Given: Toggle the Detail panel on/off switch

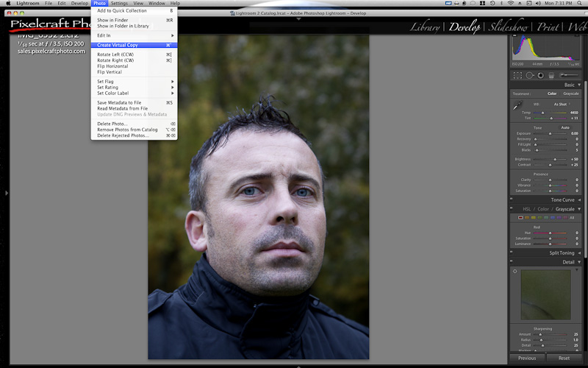Looking at the screenshot, I should point(511,261).
